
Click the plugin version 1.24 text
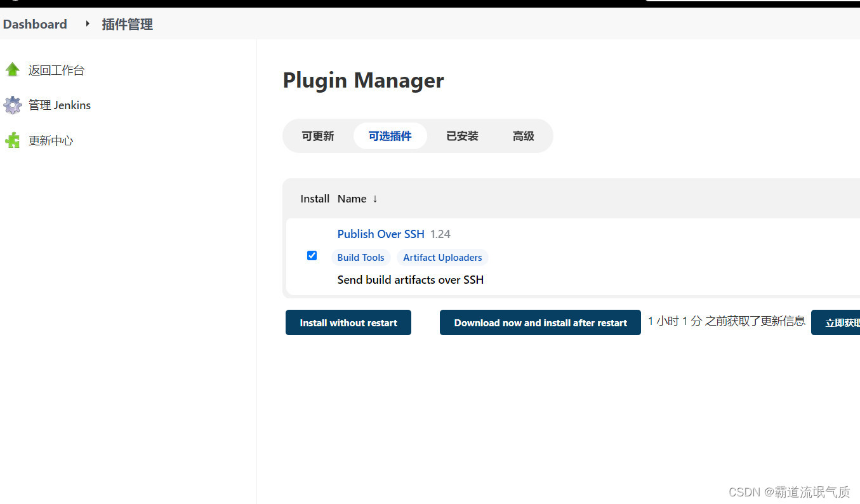coord(440,234)
